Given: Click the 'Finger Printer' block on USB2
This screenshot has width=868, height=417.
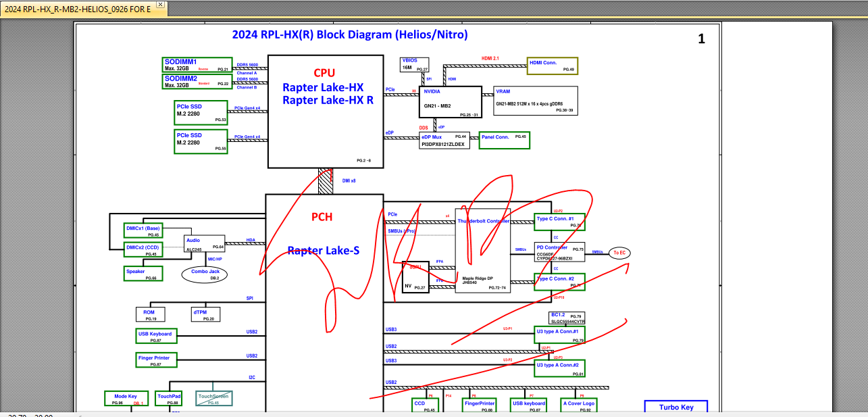Looking at the screenshot, I should (157, 360).
